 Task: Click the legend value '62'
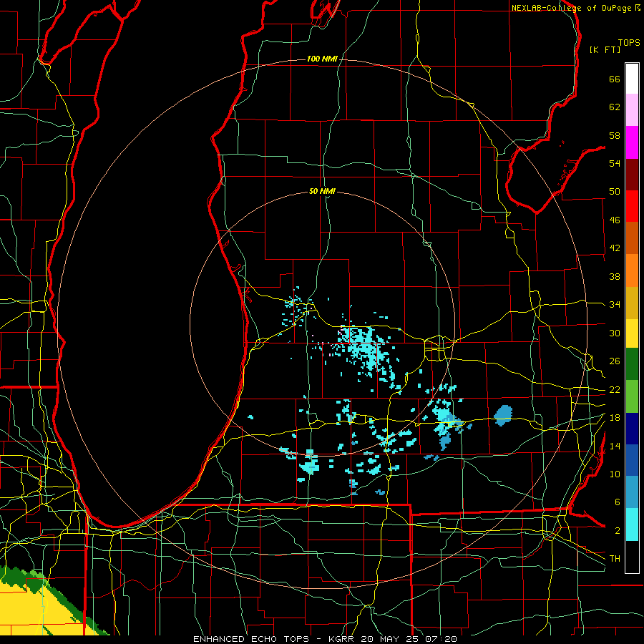[615, 107]
